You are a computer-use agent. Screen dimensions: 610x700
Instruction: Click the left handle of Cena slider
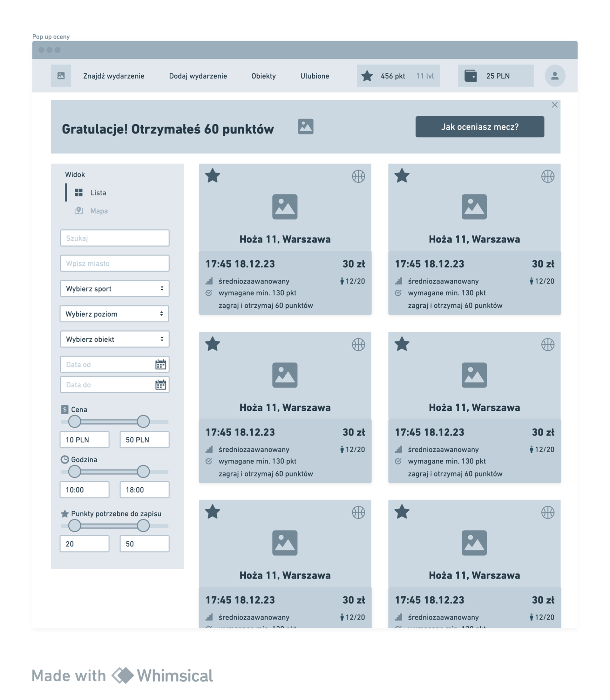[75, 421]
